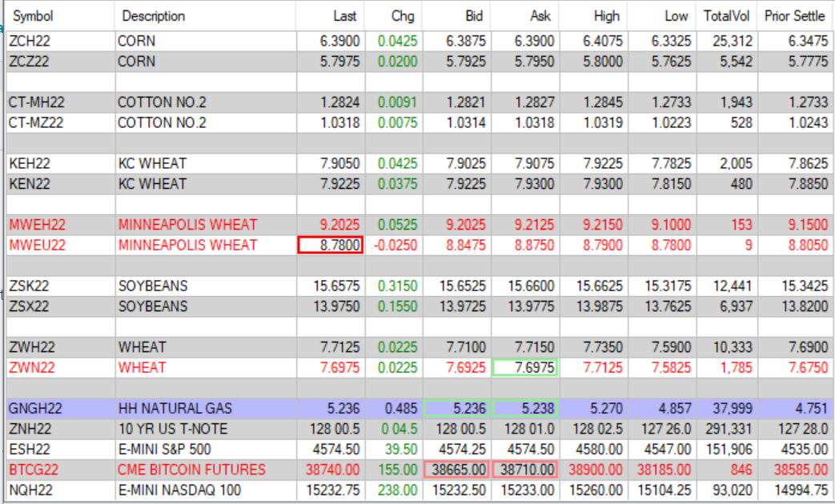Select the KEH22 symbol cell

click(x=61, y=163)
